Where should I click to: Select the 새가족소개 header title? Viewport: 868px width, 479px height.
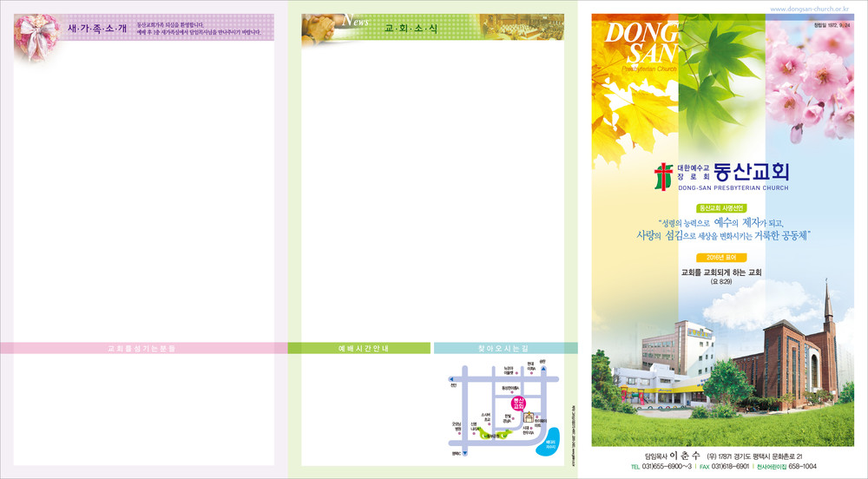tap(96, 28)
